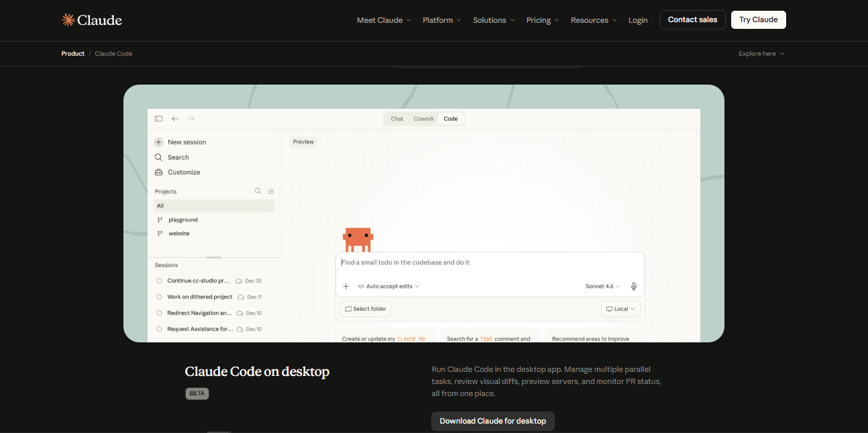
Task: Click the prompt input Find a small todo
Action: (490, 263)
